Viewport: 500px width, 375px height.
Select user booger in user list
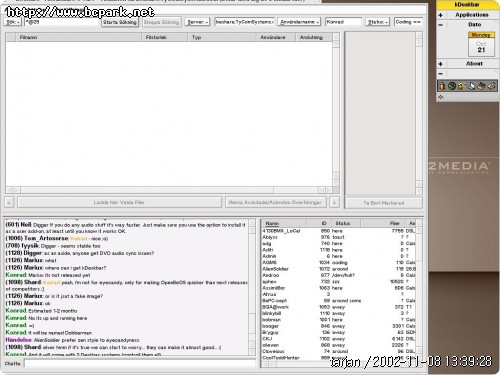[x=339, y=326]
